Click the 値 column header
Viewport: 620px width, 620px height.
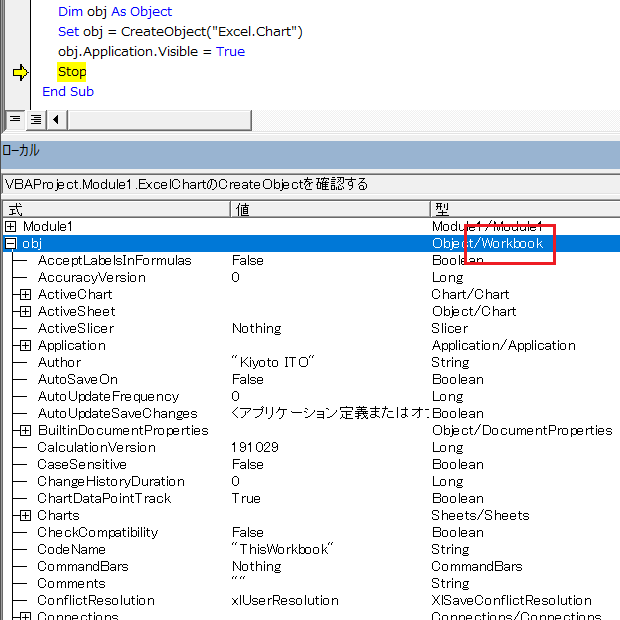point(330,209)
